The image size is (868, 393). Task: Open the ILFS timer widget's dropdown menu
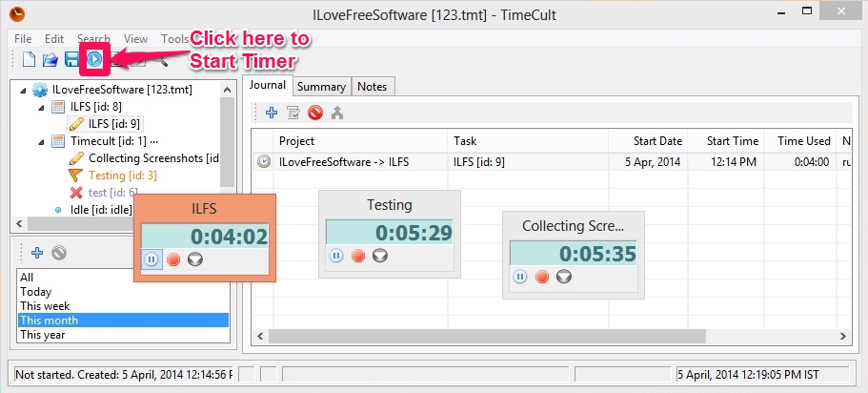coord(195,259)
